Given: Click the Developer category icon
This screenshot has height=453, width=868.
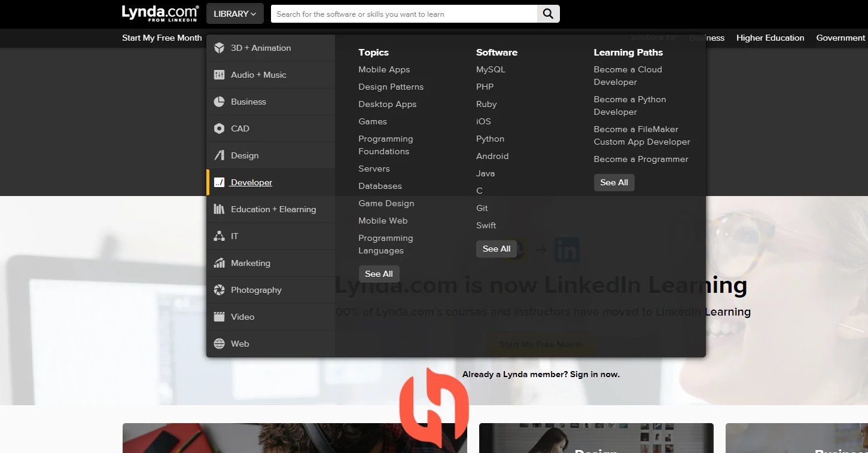Looking at the screenshot, I should point(220,182).
